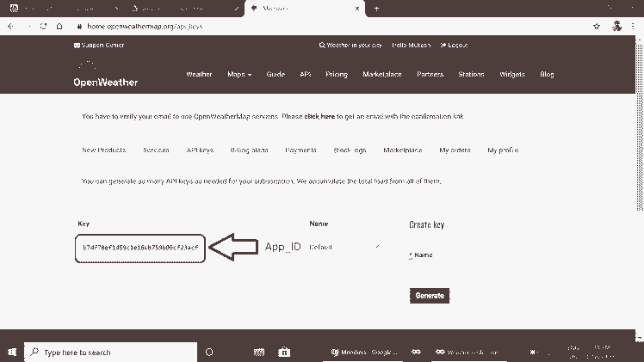Close the active Members tab
This screenshot has height=362, width=644.
pos(357,9)
